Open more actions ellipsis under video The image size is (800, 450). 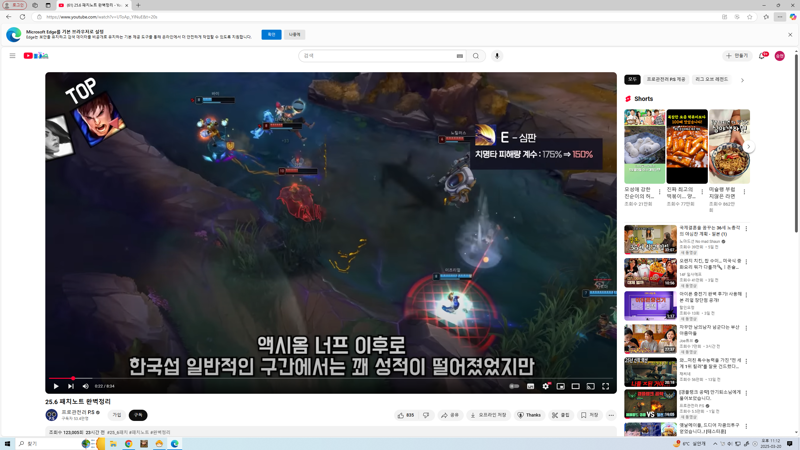tap(611, 415)
